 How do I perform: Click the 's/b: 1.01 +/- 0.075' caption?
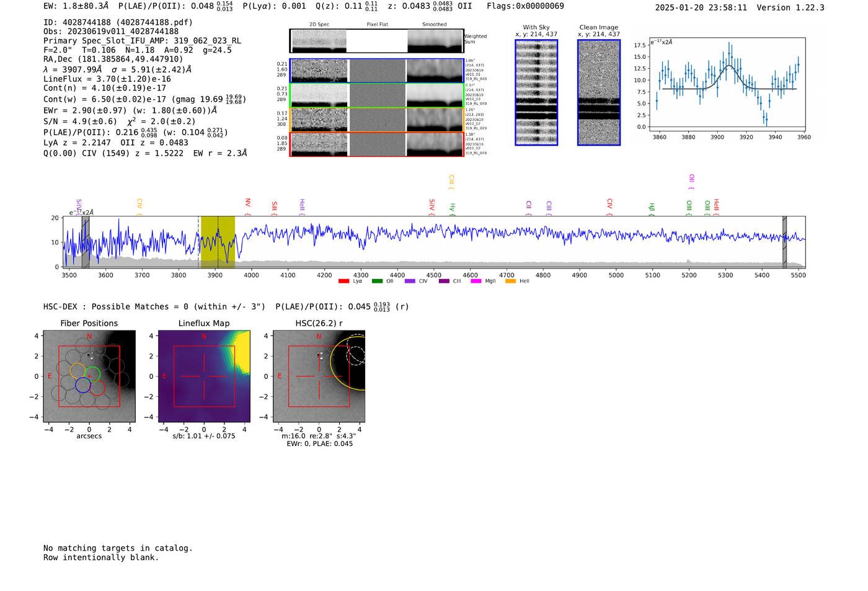tap(204, 436)
